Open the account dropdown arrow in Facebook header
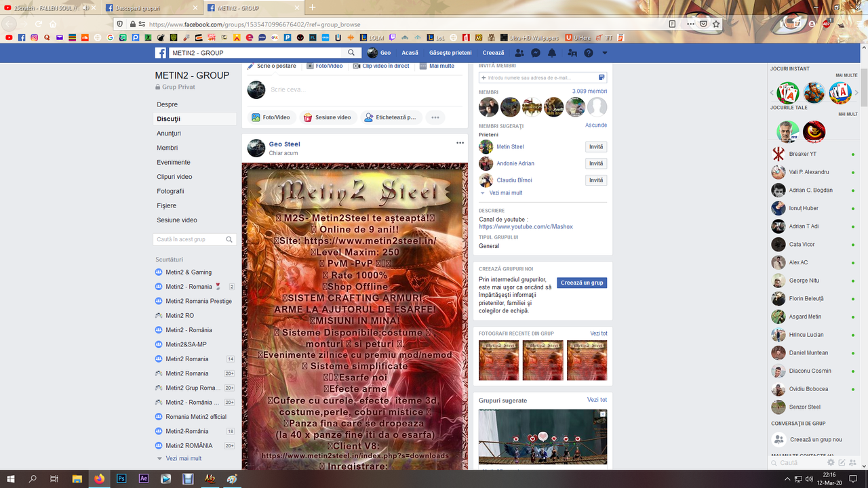 click(x=605, y=53)
